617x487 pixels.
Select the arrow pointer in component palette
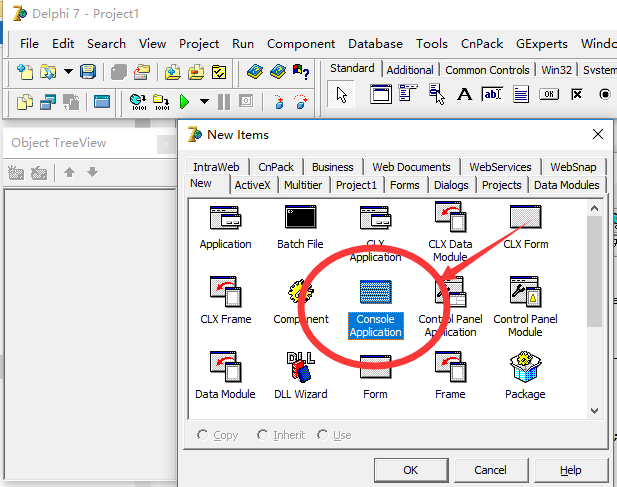341,95
